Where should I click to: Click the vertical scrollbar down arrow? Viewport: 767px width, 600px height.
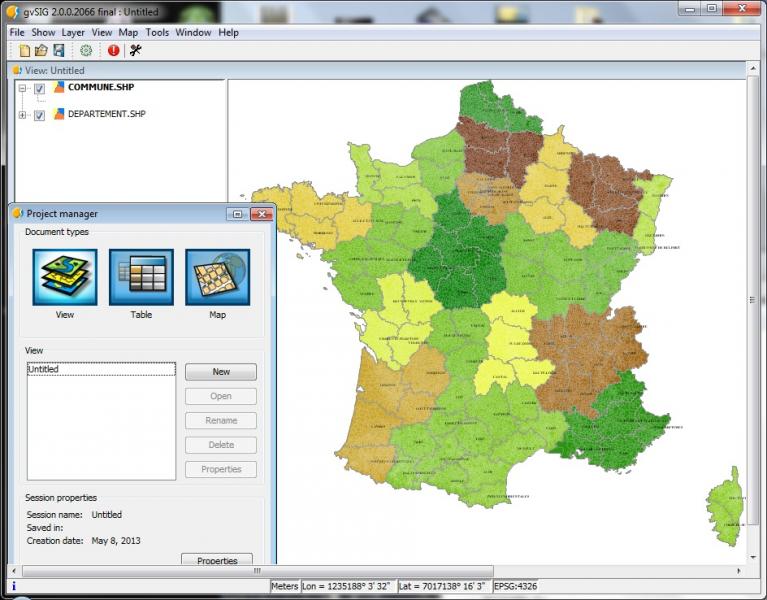[x=752, y=557]
